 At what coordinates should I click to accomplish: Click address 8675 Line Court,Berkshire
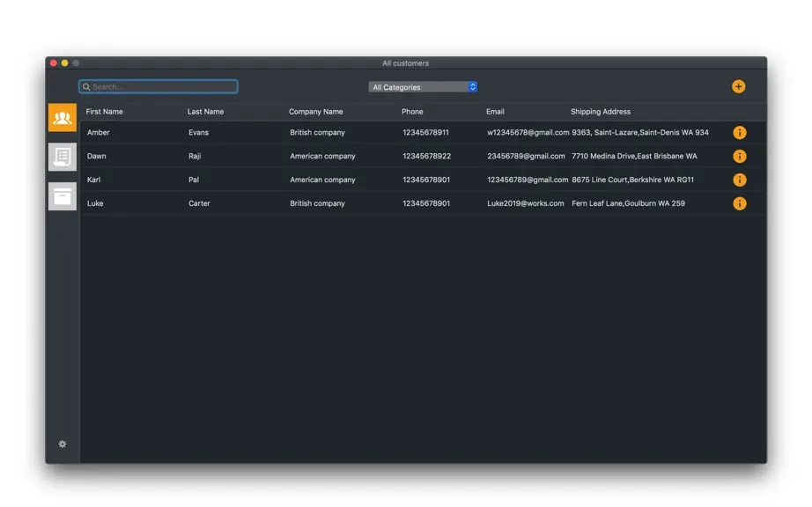point(633,180)
